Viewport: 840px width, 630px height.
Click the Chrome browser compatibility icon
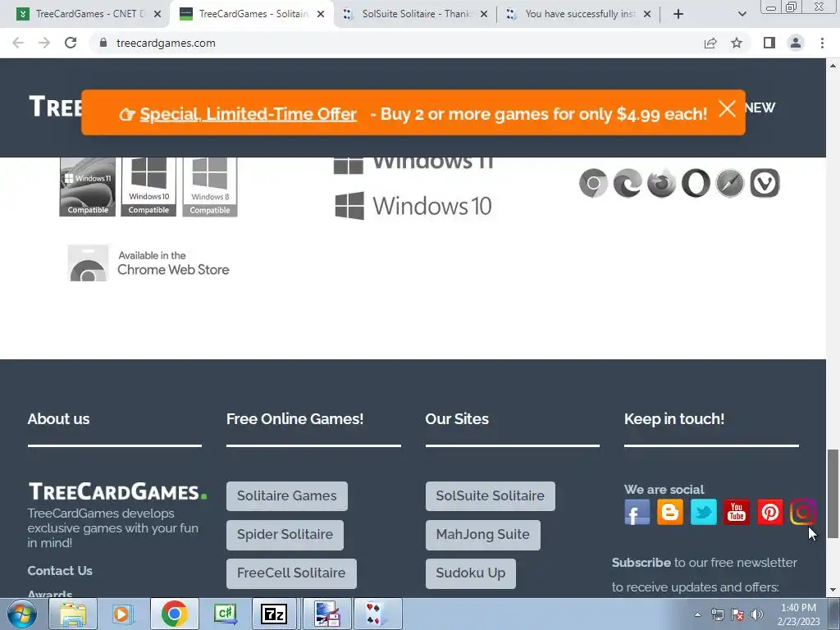pyautogui.click(x=594, y=183)
